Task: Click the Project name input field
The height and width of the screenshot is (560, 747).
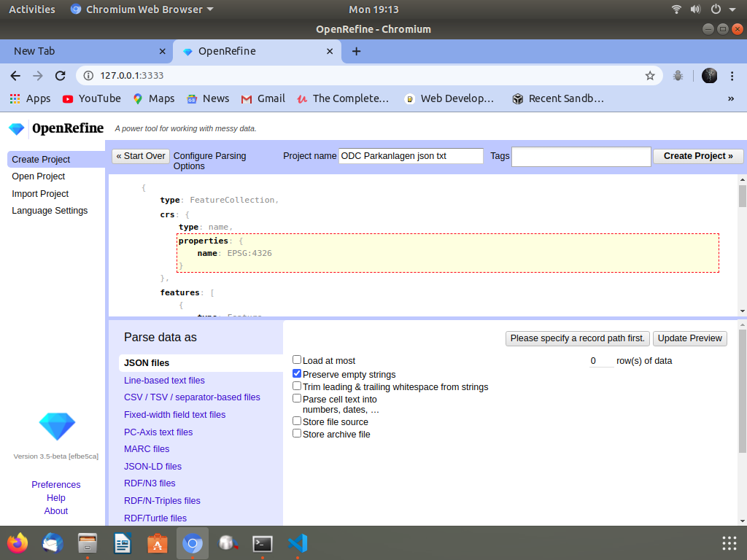Action: coord(411,156)
